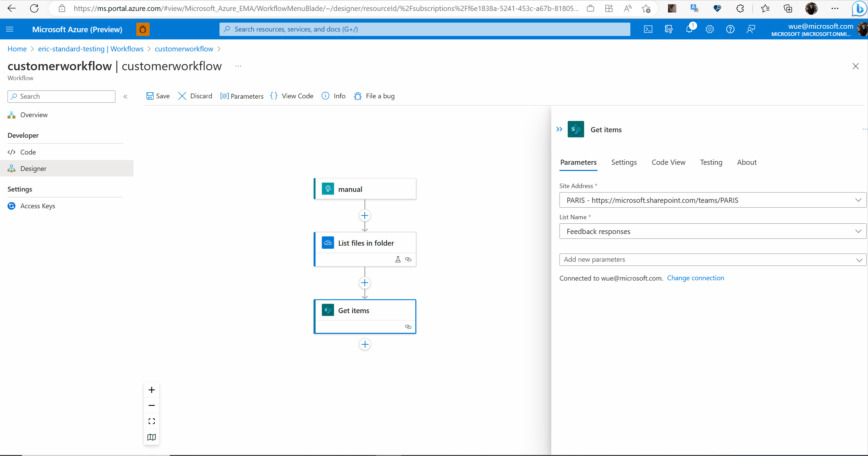
Task: Collapse the Get items panel with the chevrons
Action: pos(559,129)
